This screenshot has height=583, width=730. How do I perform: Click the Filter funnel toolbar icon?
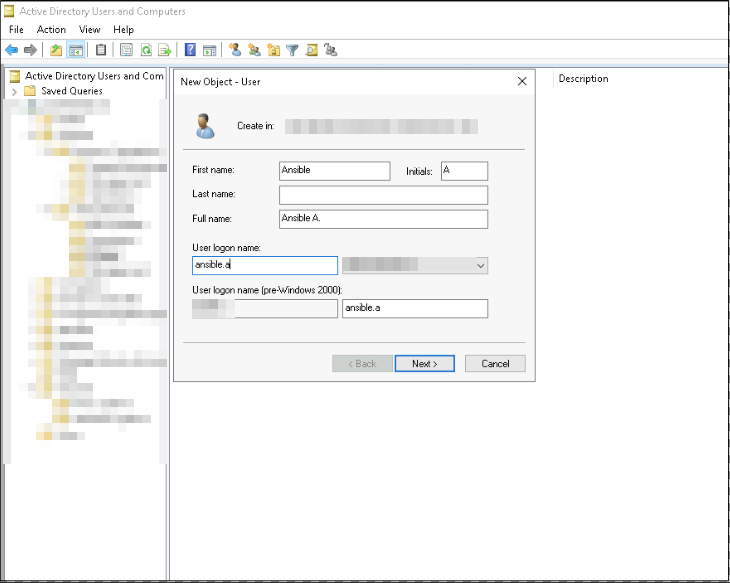tap(292, 50)
